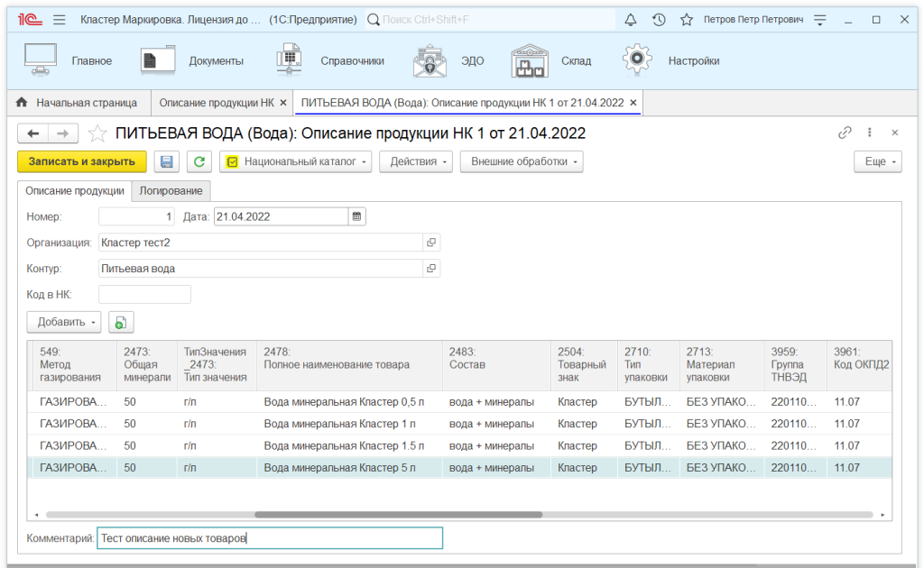
Task: Open the Настройки gear icon
Action: coord(637,59)
